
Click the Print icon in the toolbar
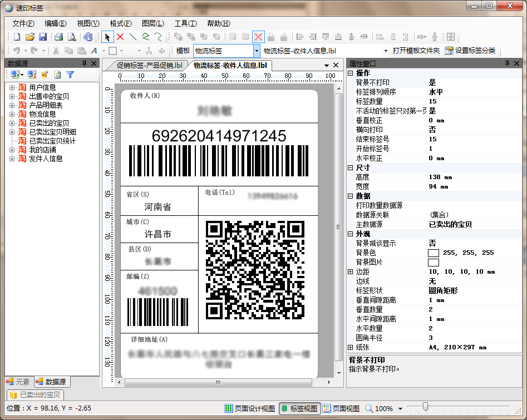click(58, 37)
